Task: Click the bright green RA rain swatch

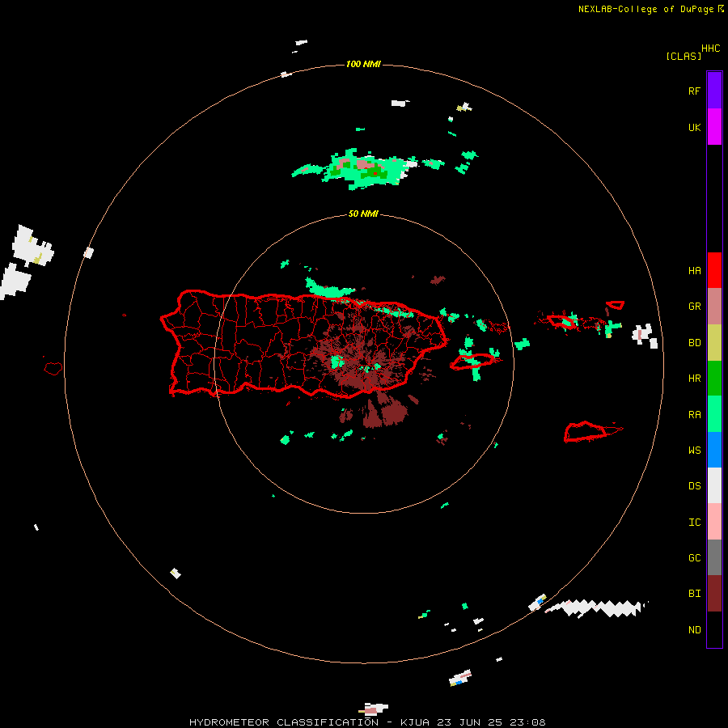Action: click(x=714, y=414)
